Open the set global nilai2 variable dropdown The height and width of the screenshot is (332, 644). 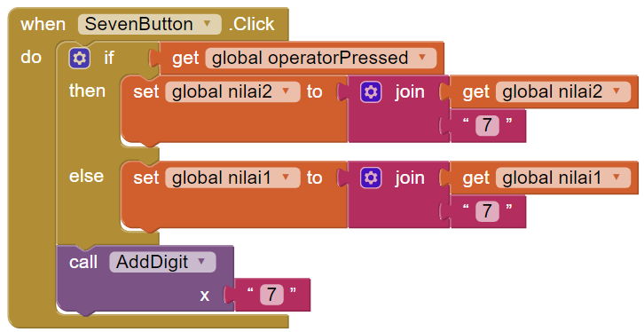pyautogui.click(x=286, y=91)
